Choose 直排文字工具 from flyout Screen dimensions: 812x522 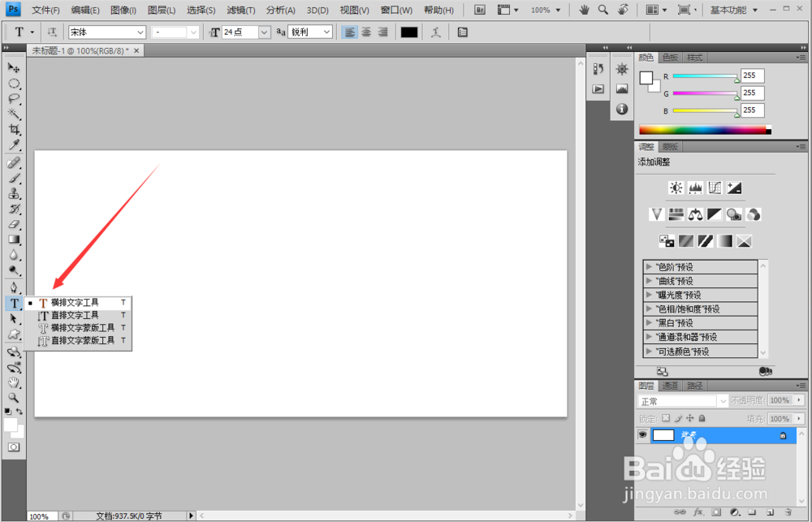pos(78,315)
